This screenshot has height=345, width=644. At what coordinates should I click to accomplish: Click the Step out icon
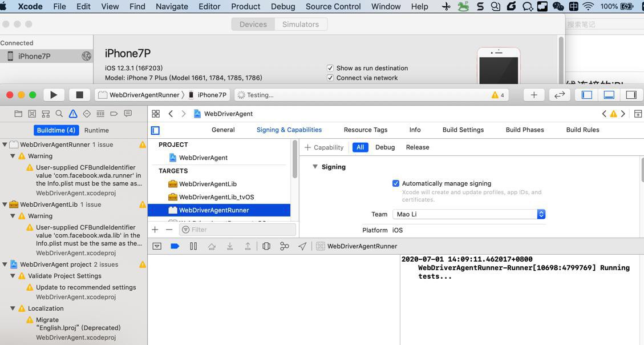[248, 246]
